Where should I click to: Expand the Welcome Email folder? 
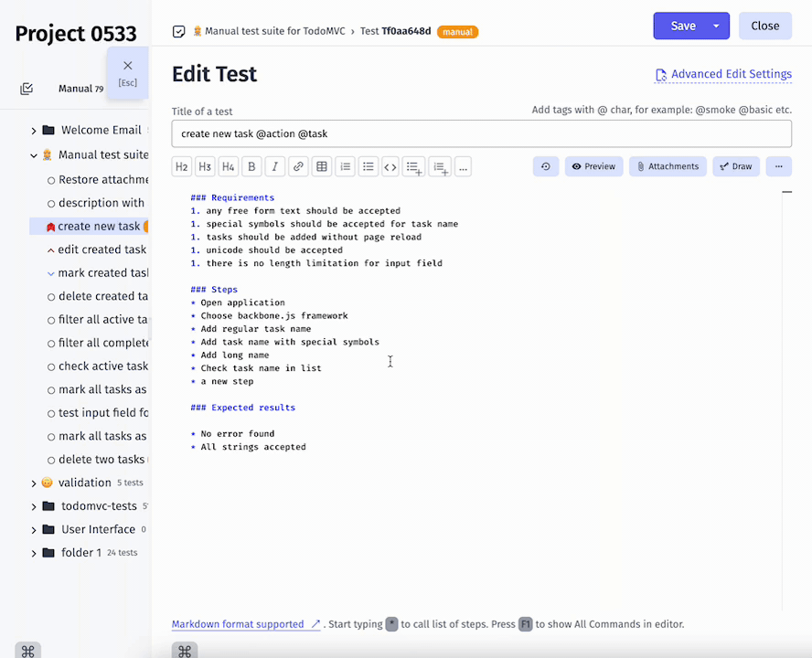[x=34, y=131]
